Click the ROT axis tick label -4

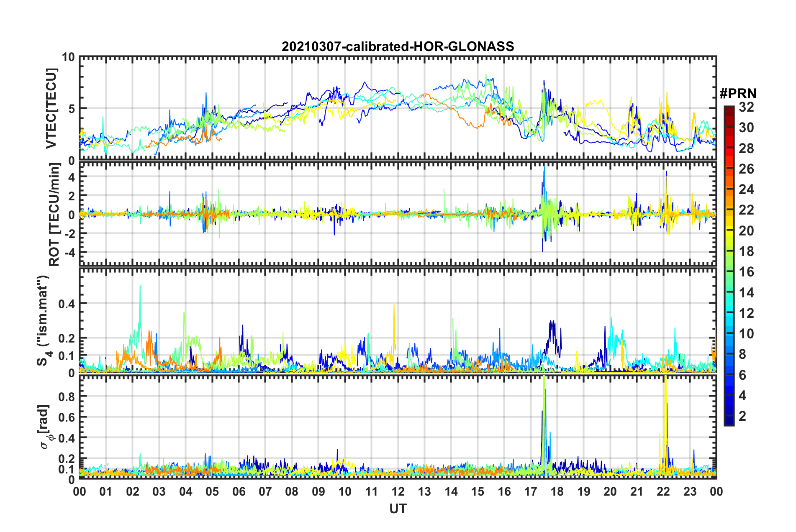pyautogui.click(x=69, y=252)
